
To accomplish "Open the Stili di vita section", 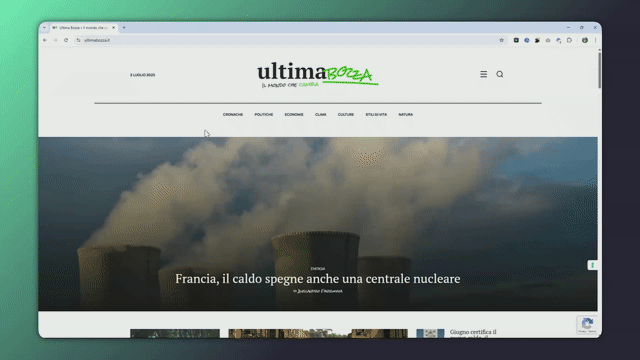I will tap(376, 115).
